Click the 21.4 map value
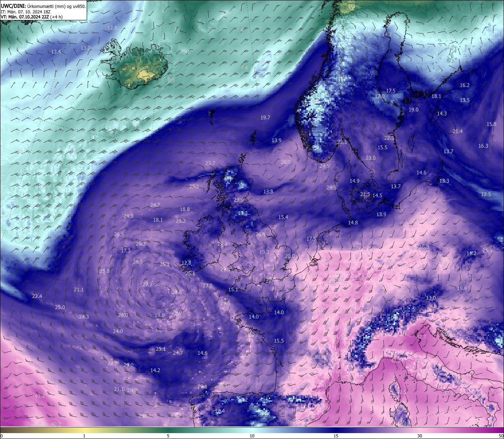The height and width of the screenshot is (439, 504). [458, 132]
